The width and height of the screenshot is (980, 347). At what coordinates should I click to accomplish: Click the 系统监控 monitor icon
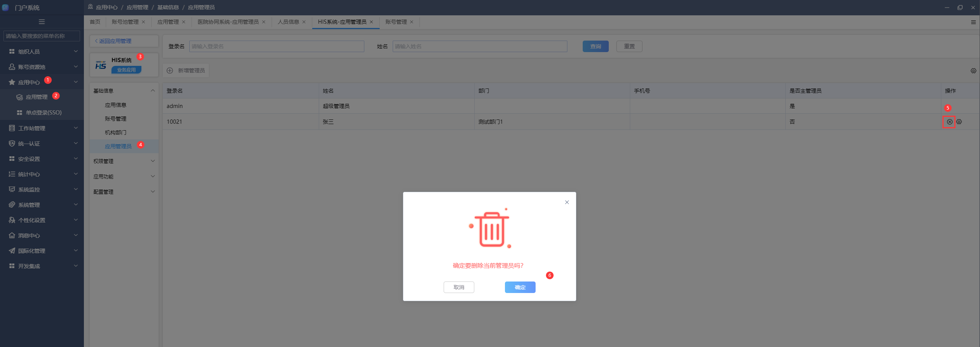[12, 189]
